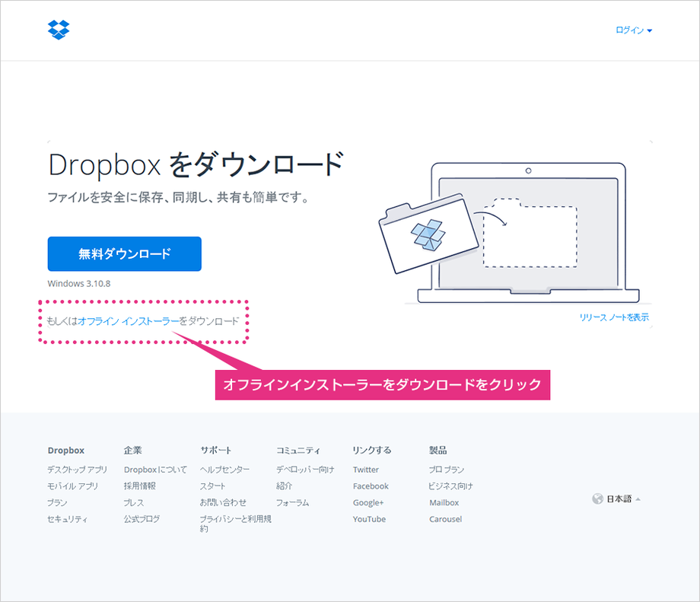Open the お問い合わせ link
The height and width of the screenshot is (602, 700).
[x=223, y=502]
